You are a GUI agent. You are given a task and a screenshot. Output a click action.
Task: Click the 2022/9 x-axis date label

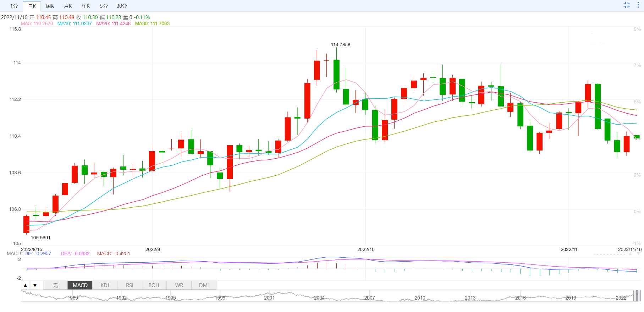point(153,250)
